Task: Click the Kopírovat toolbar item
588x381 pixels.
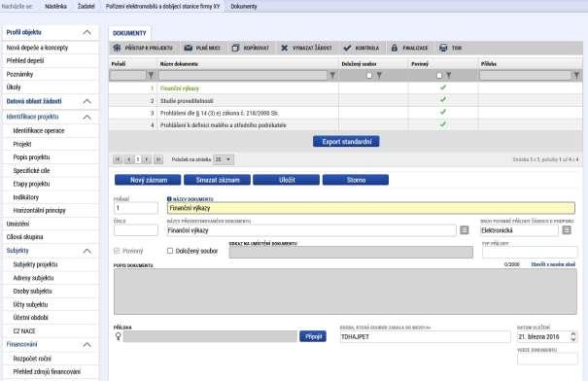Action: click(x=251, y=48)
